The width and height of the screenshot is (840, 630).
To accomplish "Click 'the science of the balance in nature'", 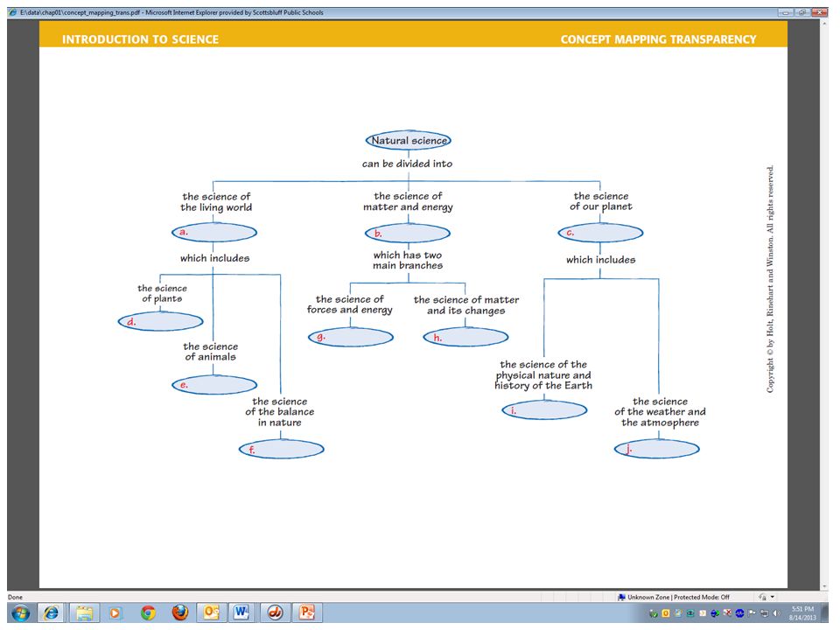I will (280, 412).
